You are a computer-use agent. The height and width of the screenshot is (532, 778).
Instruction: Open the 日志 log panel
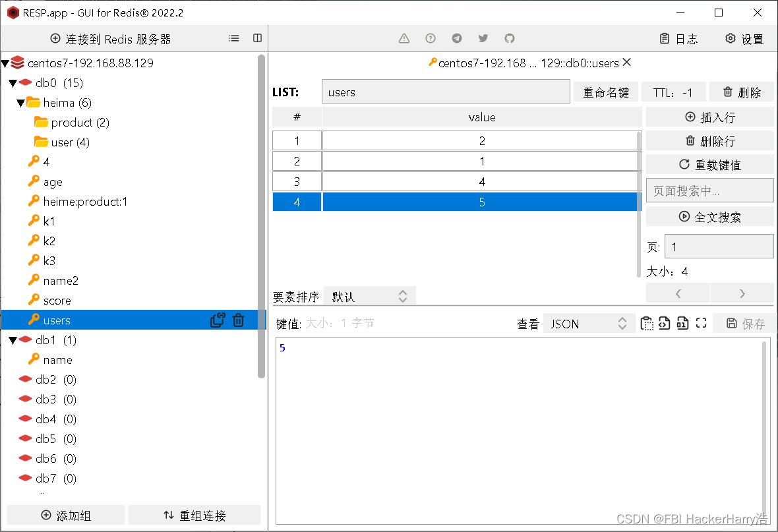tap(679, 38)
